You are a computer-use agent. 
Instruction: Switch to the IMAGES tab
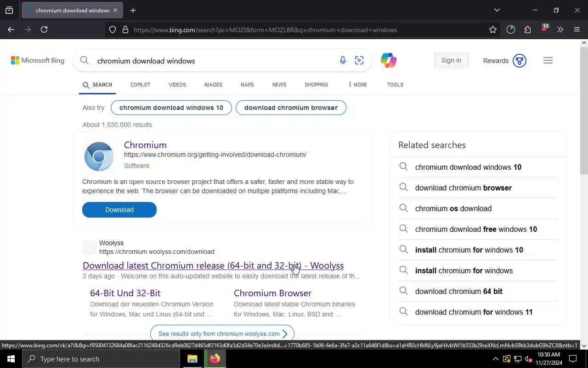click(x=213, y=85)
